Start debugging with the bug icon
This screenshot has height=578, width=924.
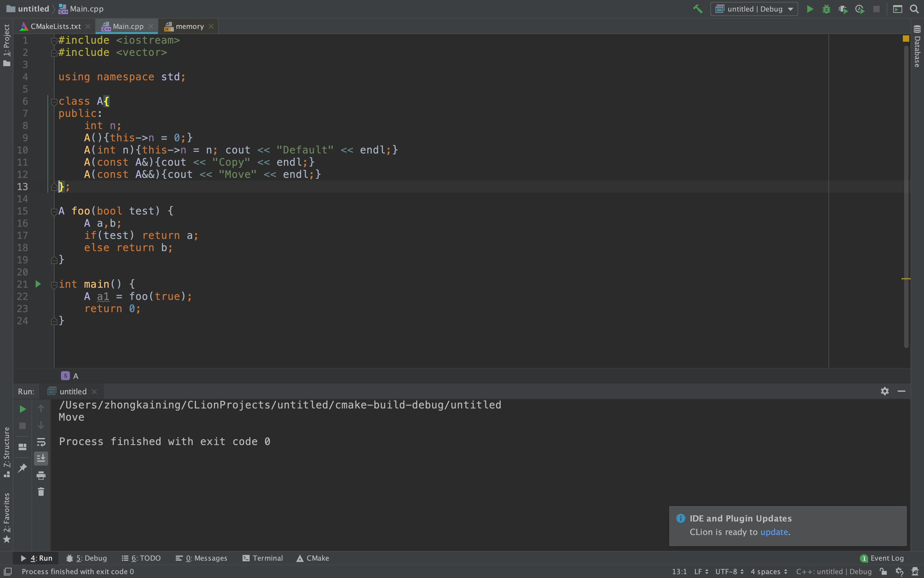826,9
